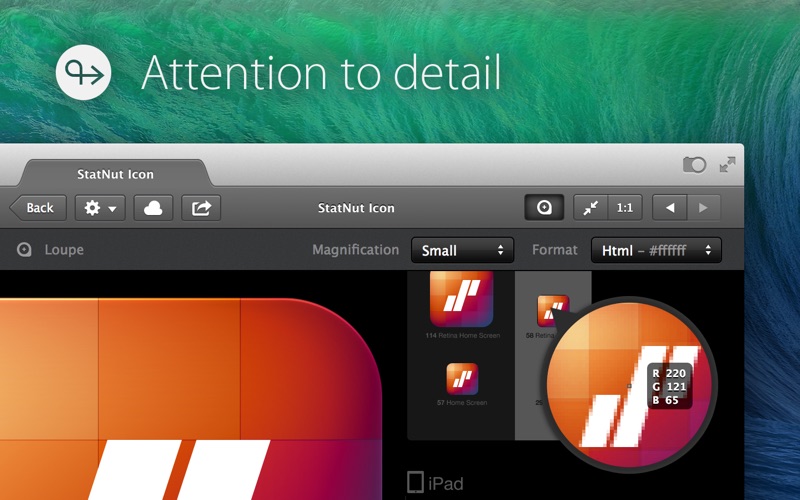This screenshot has width=800, height=500.
Task: Go to next image arrow
Action: 704,208
